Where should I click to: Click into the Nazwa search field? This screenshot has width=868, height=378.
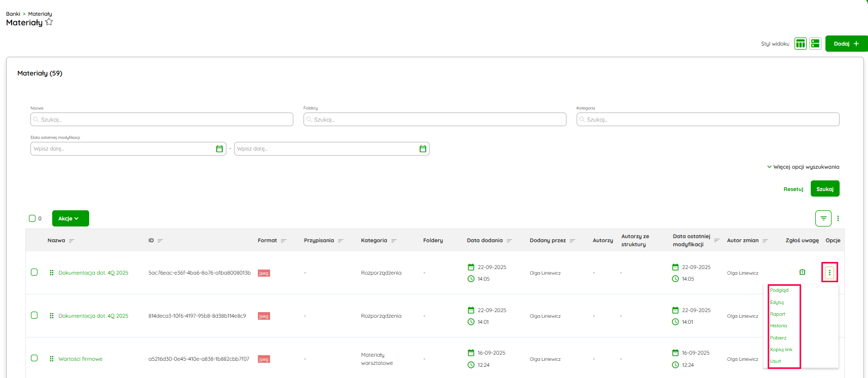tap(162, 120)
